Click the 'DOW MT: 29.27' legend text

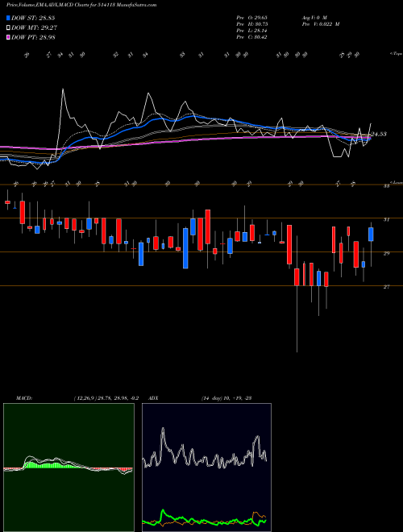click(34, 28)
